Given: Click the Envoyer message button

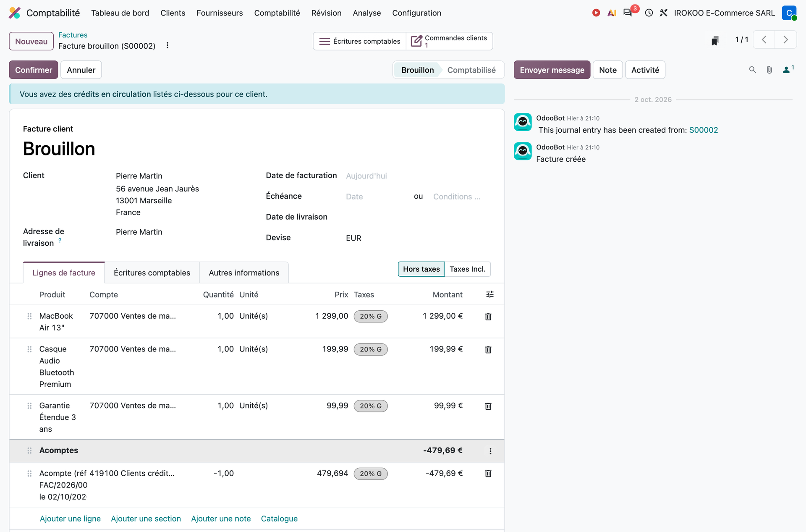Looking at the screenshot, I should pyautogui.click(x=552, y=70).
